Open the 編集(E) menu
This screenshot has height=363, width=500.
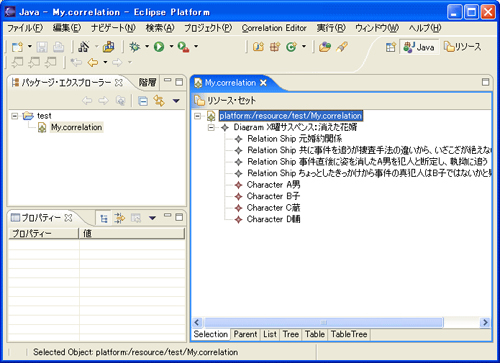pos(67,28)
